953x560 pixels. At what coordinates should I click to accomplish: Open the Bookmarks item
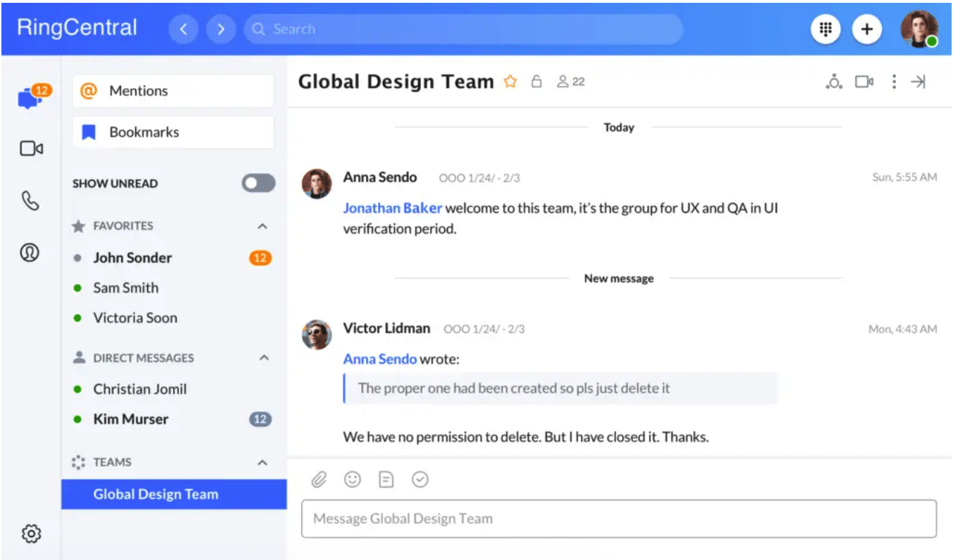[x=173, y=132]
